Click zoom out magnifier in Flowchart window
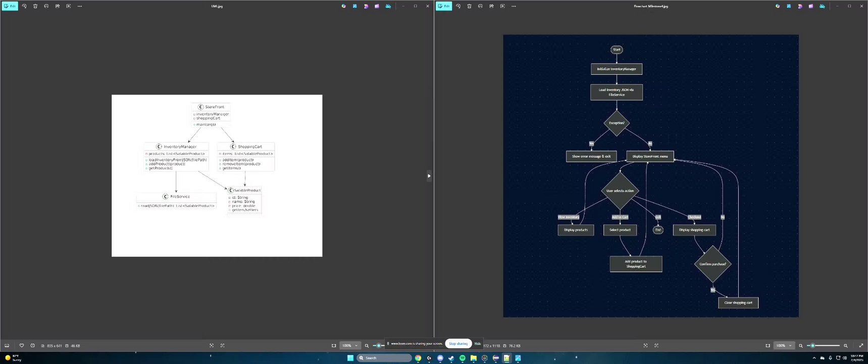Screen dimensions: 868x364 801,346
